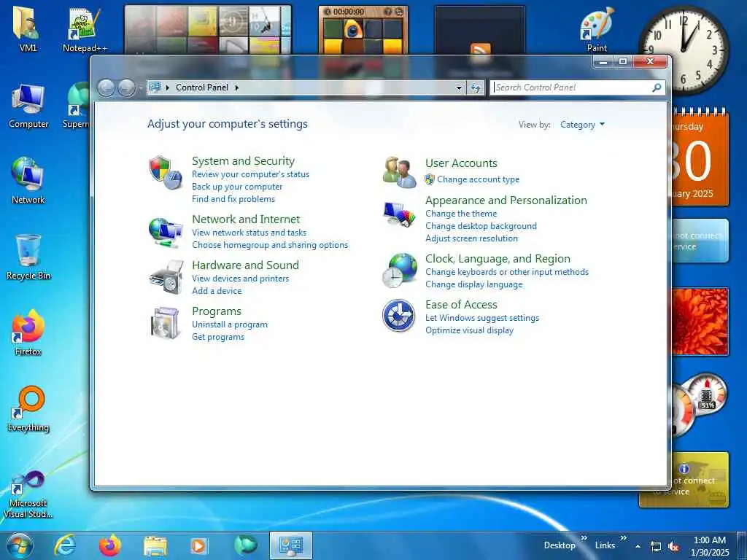Expand the address bar history dropdown
Viewport: 747px width, 560px height.
pyautogui.click(x=459, y=87)
